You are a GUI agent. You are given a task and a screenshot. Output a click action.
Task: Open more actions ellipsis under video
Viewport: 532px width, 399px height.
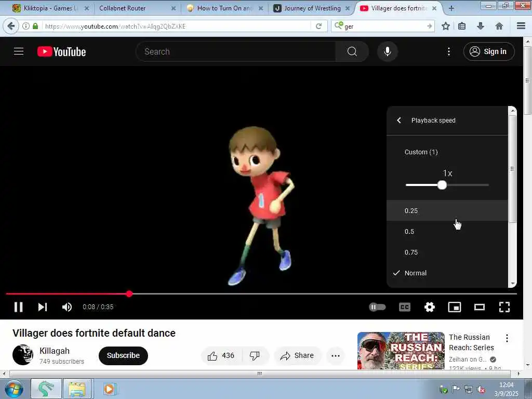tap(336, 355)
